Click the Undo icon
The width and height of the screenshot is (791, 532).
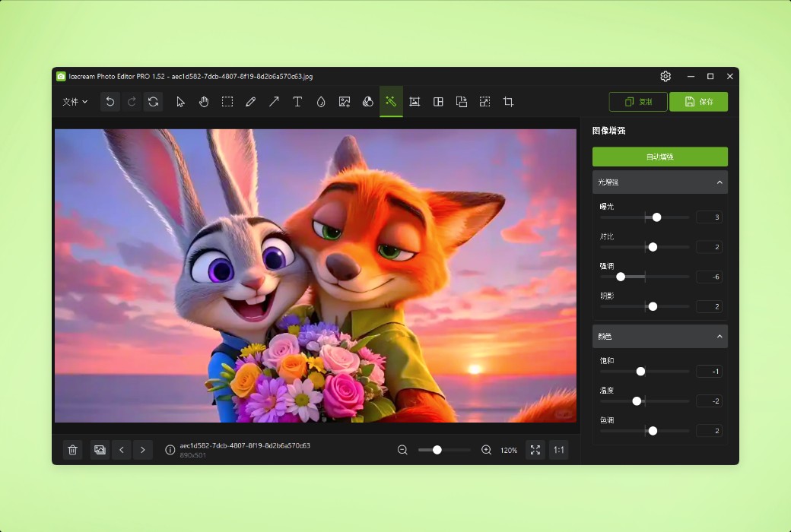110,101
